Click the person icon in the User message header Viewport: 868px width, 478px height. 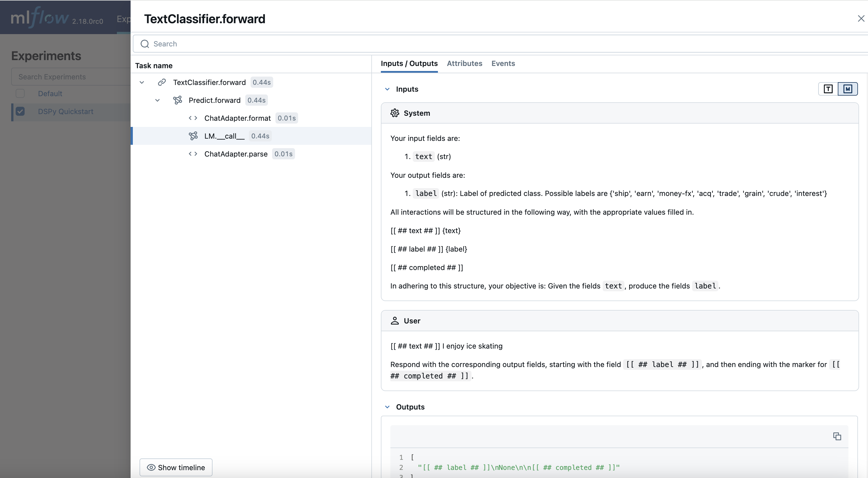click(x=395, y=320)
